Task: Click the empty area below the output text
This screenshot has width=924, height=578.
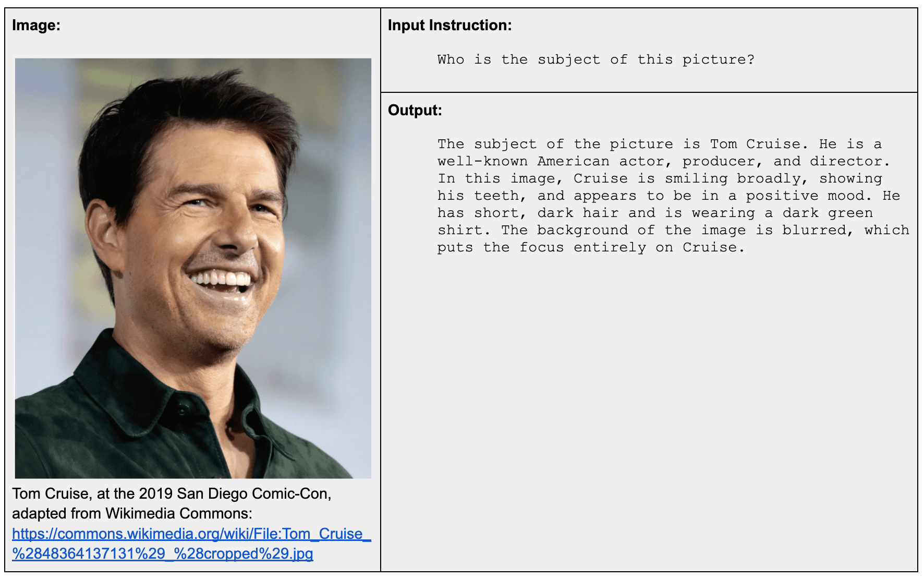Action: [x=649, y=407]
